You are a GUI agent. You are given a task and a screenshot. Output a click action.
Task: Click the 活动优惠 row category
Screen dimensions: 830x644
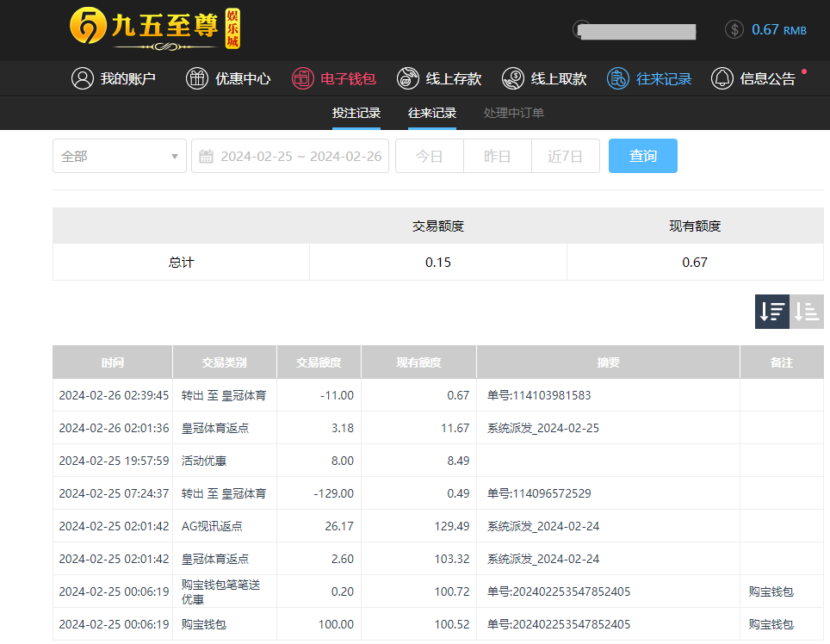pos(204,461)
